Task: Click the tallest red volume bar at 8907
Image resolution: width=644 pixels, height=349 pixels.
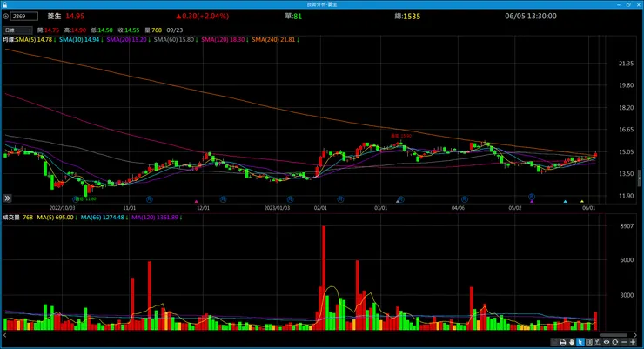Action: (x=324, y=278)
